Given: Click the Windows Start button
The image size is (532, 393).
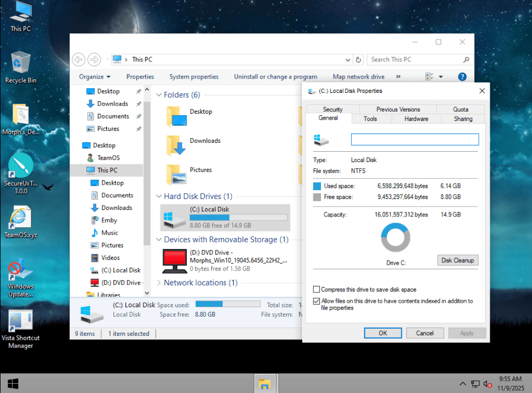Looking at the screenshot, I should (13, 383).
